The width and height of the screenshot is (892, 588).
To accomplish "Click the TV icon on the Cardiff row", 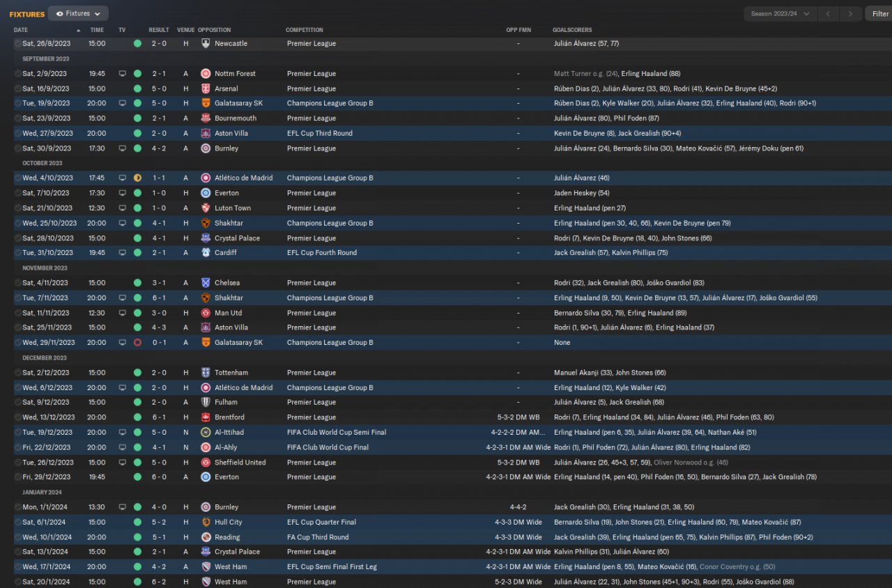I will [x=123, y=252].
